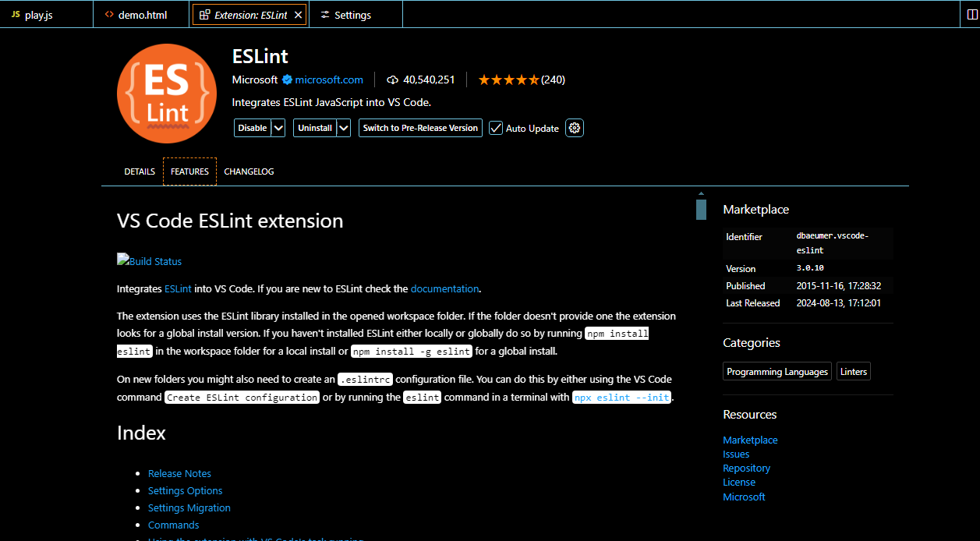Click the ESLint extension logo
This screenshot has width=980, height=541.
(x=166, y=93)
